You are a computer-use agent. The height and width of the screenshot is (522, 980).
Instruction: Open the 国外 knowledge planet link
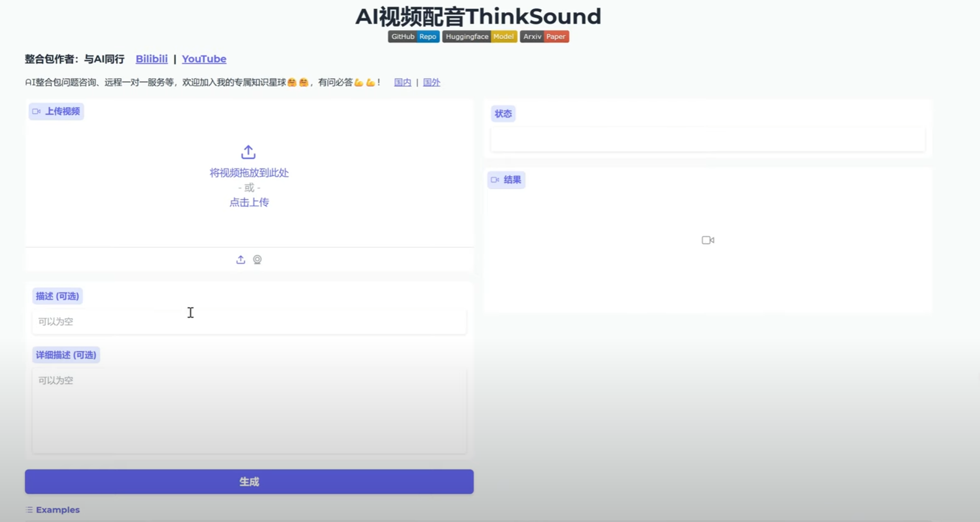tap(432, 82)
